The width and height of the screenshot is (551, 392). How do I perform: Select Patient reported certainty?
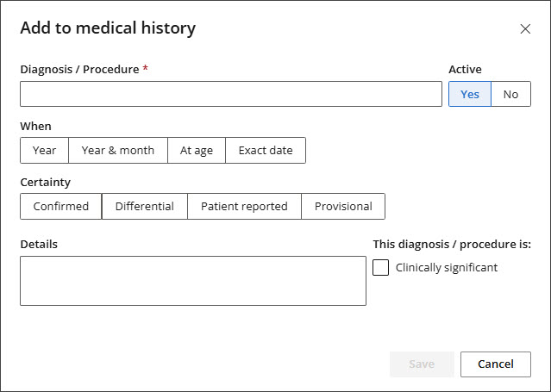(244, 206)
